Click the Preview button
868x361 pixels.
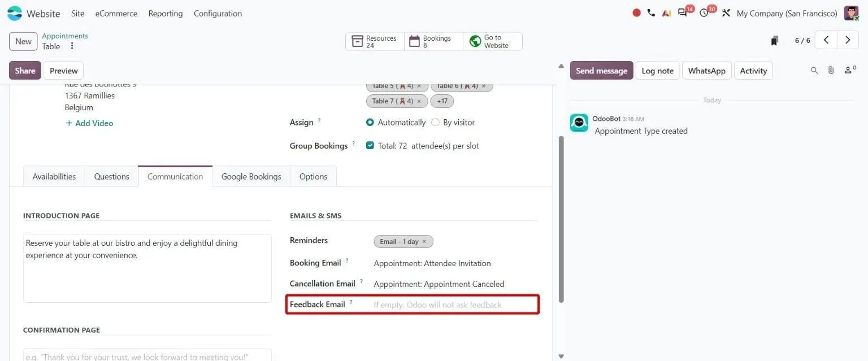pyautogui.click(x=64, y=71)
